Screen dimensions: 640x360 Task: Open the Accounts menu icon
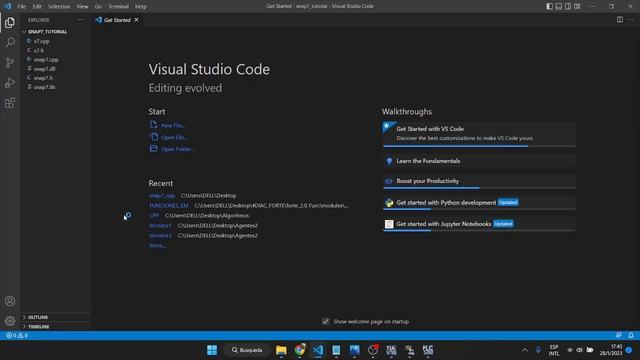10,301
